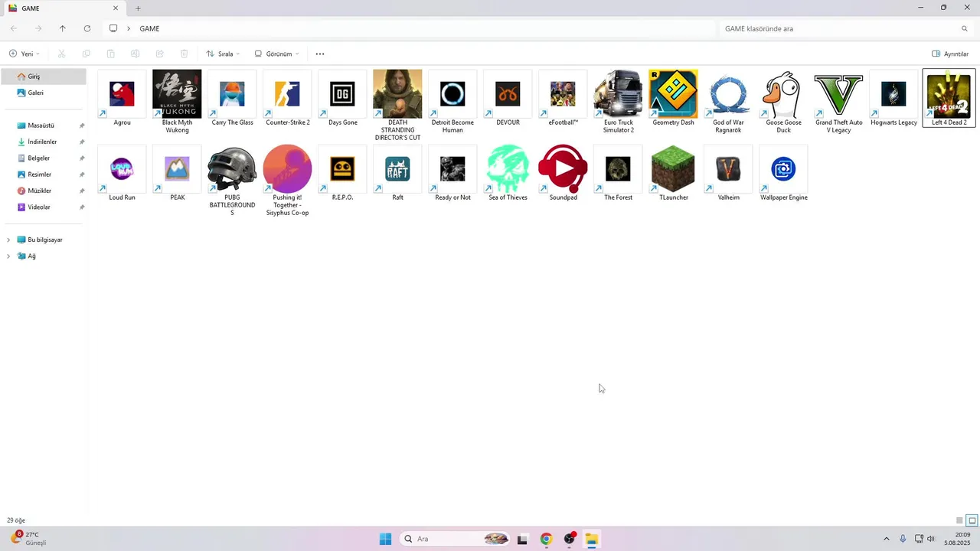The width and height of the screenshot is (980, 551).
Task: Select Death Stranding Director's Cut shortcut
Action: [397, 106]
